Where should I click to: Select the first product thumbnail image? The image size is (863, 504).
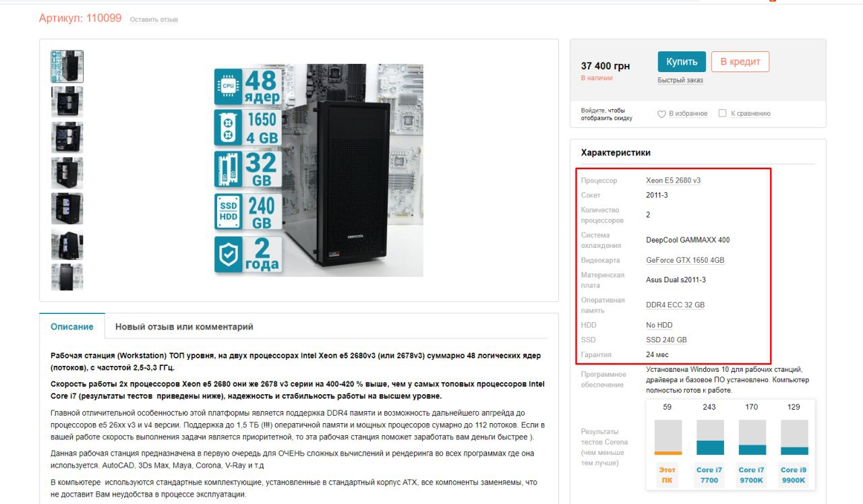(67, 66)
